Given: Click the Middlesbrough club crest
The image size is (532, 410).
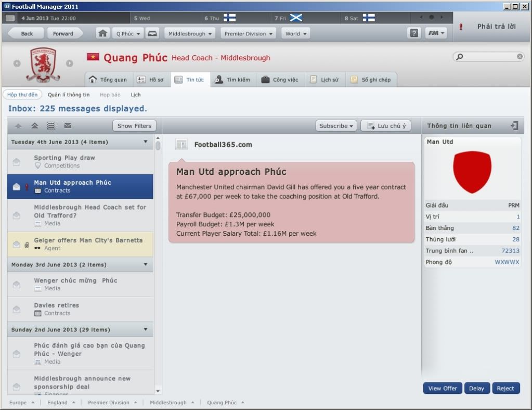Looking at the screenshot, I should pos(43,65).
